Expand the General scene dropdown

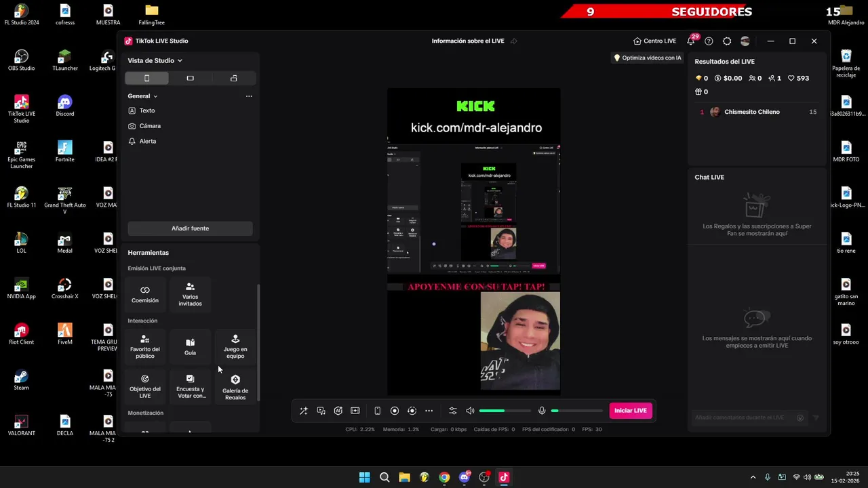point(142,96)
